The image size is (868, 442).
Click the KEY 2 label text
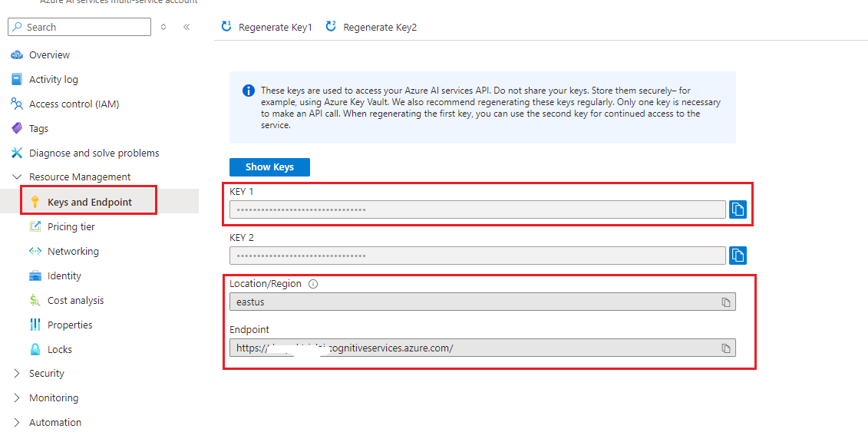point(241,237)
